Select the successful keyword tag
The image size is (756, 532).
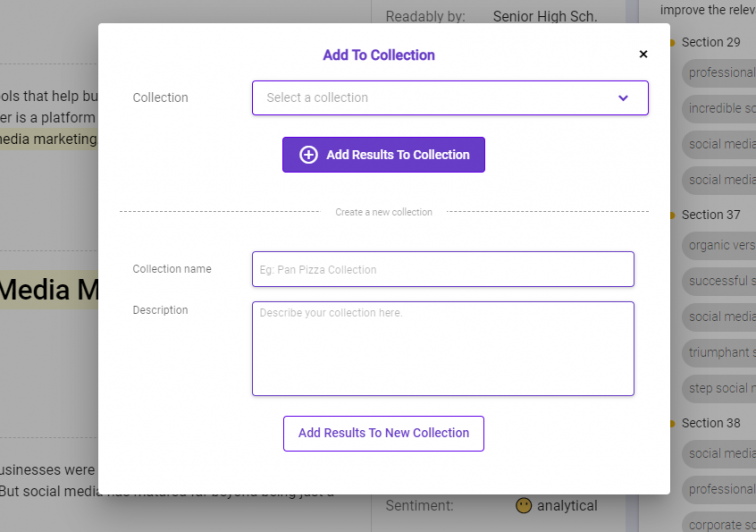pos(719,281)
